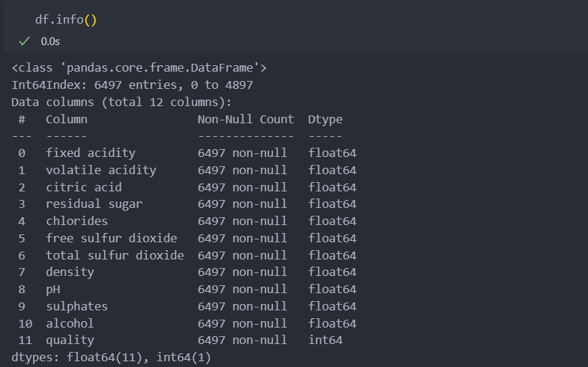Viewport: 588px width, 367px height.
Task: Click the green execution success checkmark
Action: click(24, 42)
